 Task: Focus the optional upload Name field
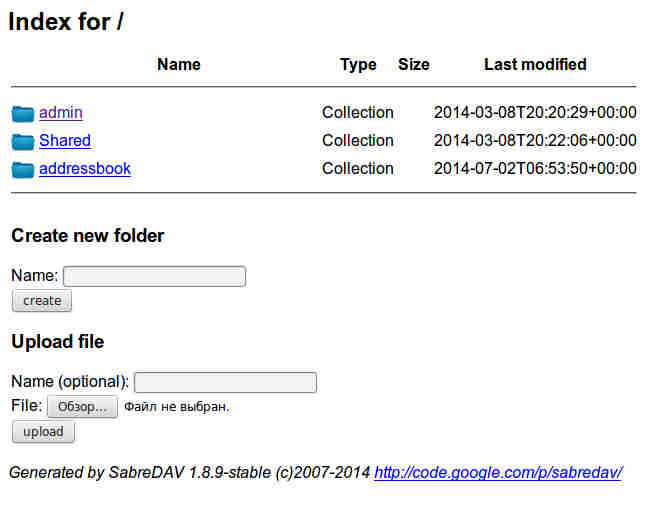(x=225, y=383)
